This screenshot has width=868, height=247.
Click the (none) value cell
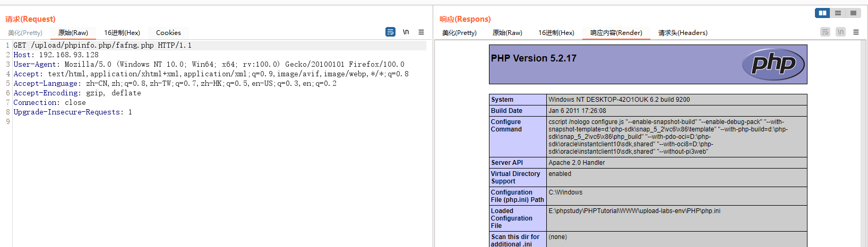point(677,240)
